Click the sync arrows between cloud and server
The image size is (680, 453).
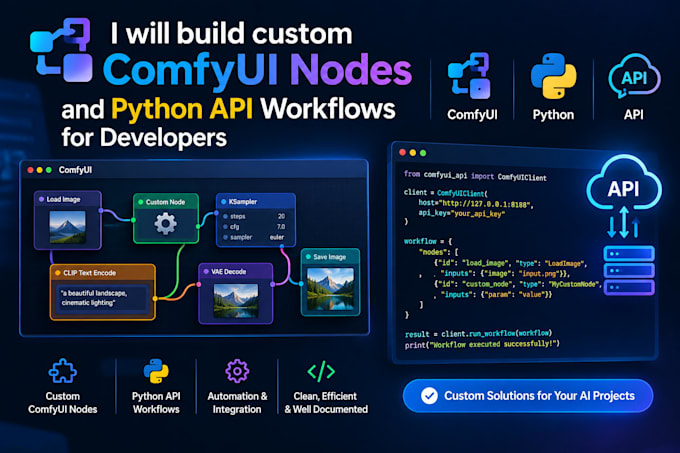[624, 223]
